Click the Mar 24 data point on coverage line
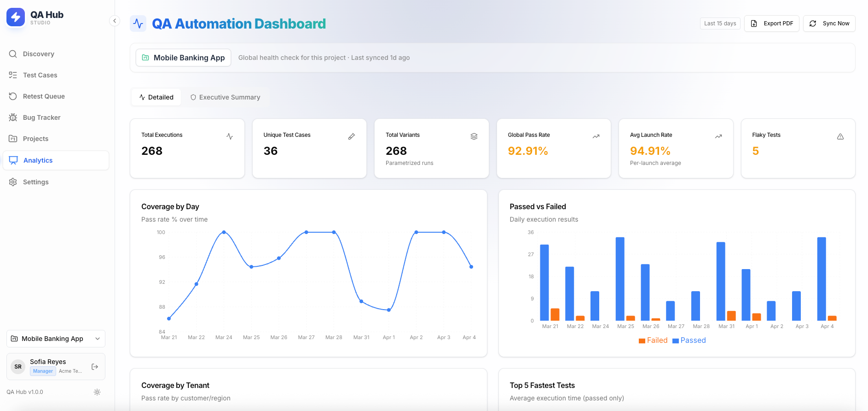Image resolution: width=868 pixels, height=411 pixels. pos(224,232)
